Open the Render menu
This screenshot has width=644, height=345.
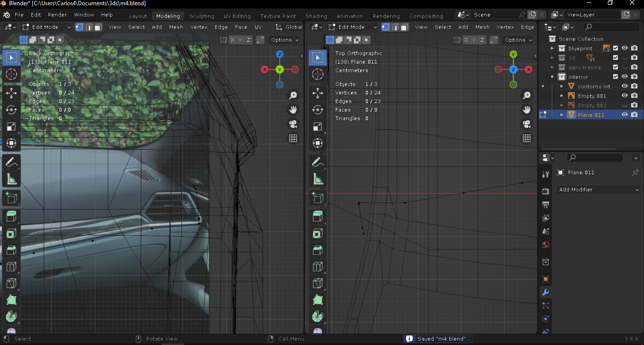pos(57,15)
